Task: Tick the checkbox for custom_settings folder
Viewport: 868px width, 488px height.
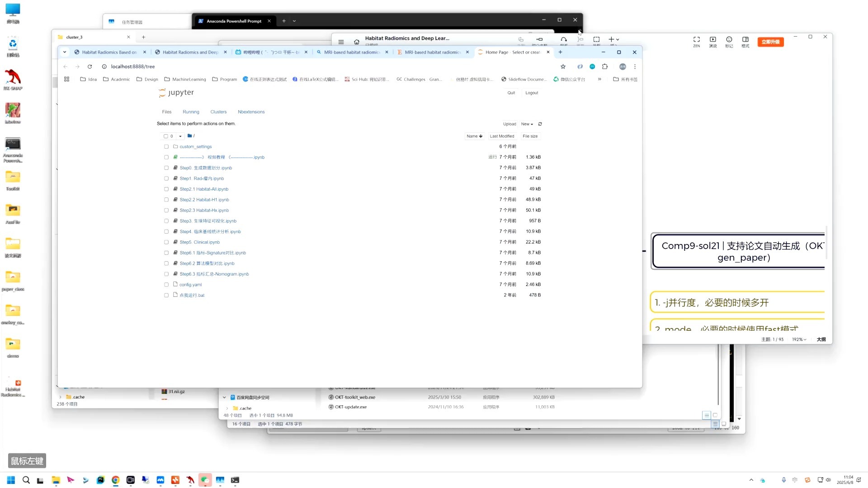Action: click(x=166, y=146)
